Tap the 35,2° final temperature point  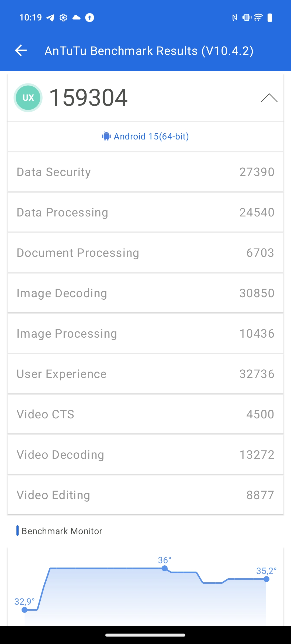(266, 579)
